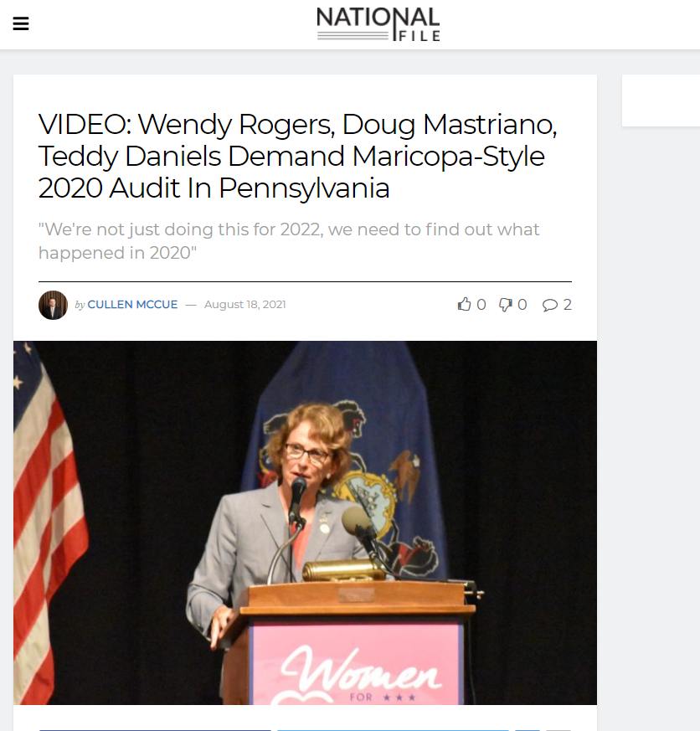Click the pink Women For podium sign
This screenshot has width=700, height=731.
coord(357,664)
